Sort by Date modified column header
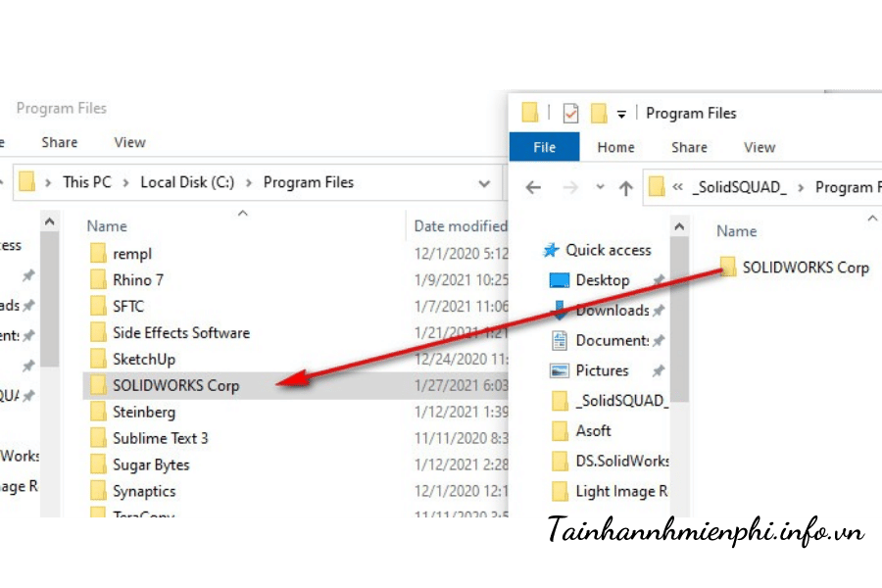882x588 pixels. 460,226
